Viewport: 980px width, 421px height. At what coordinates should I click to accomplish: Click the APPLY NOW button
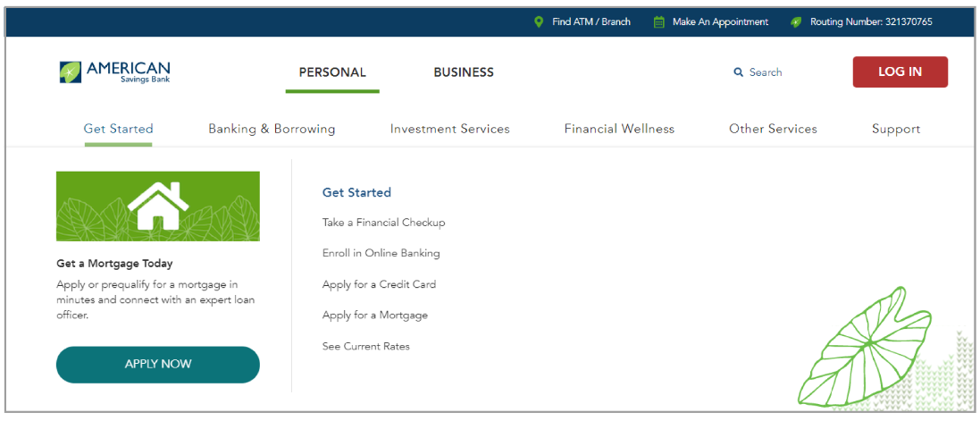click(157, 364)
